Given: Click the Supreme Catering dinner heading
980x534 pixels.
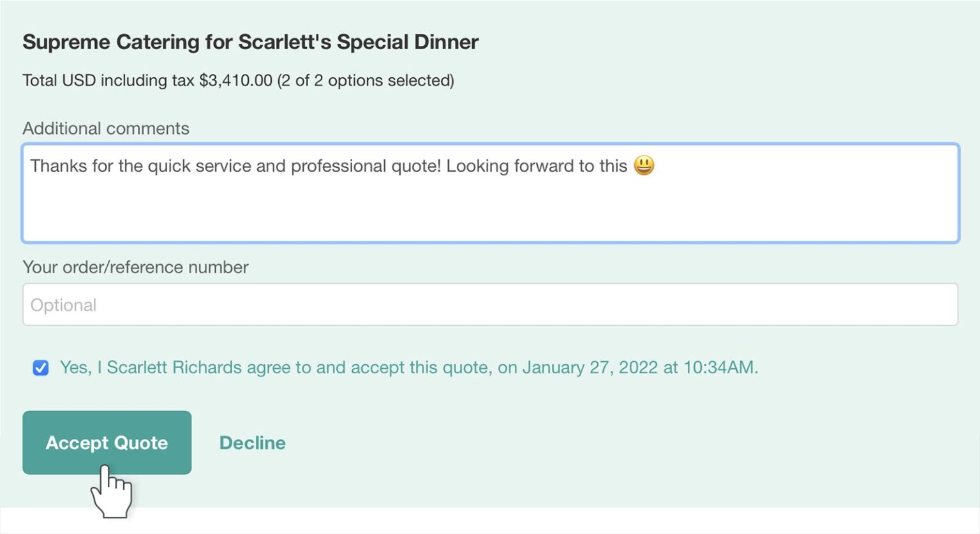Looking at the screenshot, I should pyautogui.click(x=250, y=41).
